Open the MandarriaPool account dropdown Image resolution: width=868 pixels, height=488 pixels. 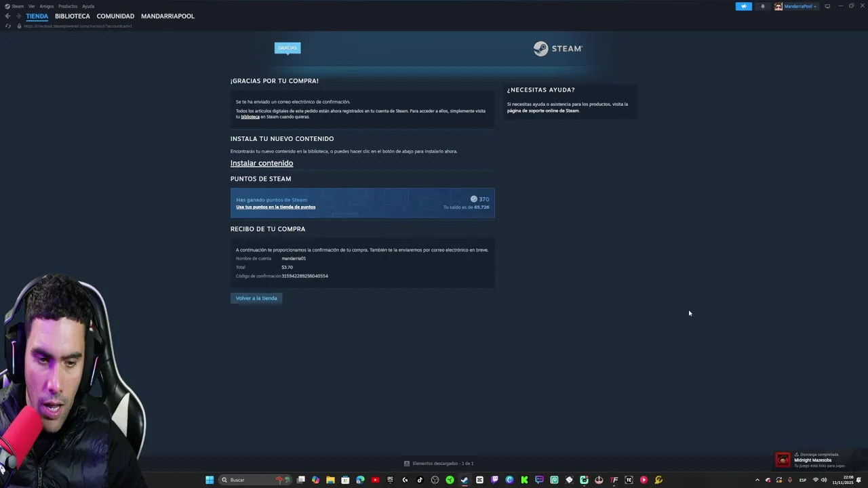[x=800, y=6]
